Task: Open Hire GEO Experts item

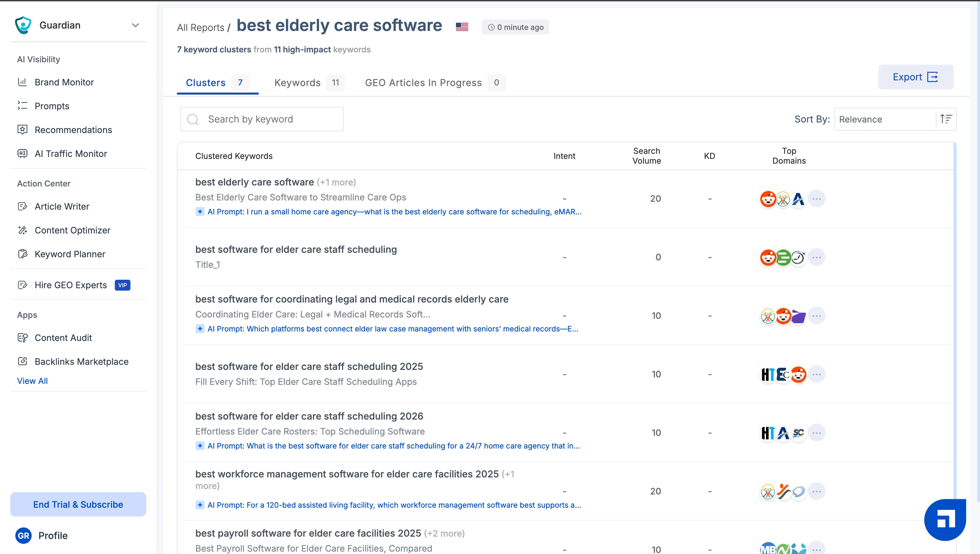Action: tap(70, 285)
